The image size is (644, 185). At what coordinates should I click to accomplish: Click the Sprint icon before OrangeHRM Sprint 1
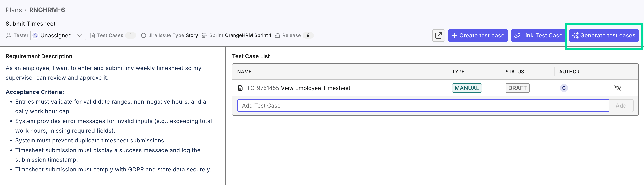coord(204,35)
